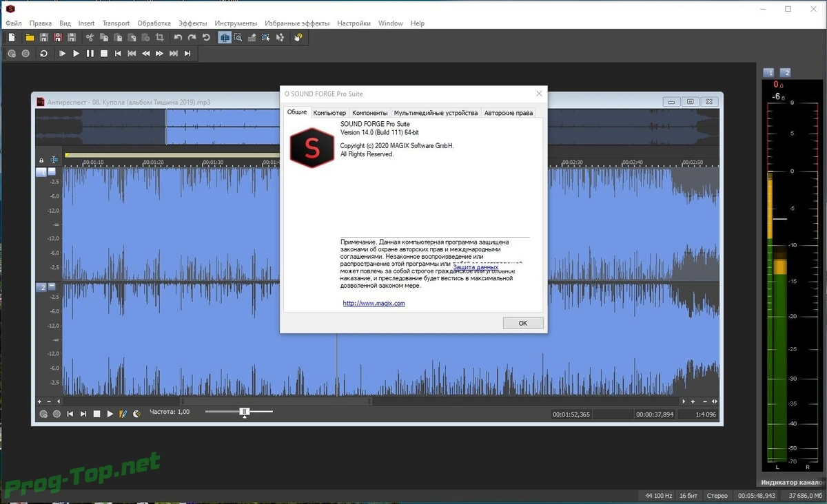The width and height of the screenshot is (827, 504).
Task: Open a file with the folder icon
Action: 30,37
